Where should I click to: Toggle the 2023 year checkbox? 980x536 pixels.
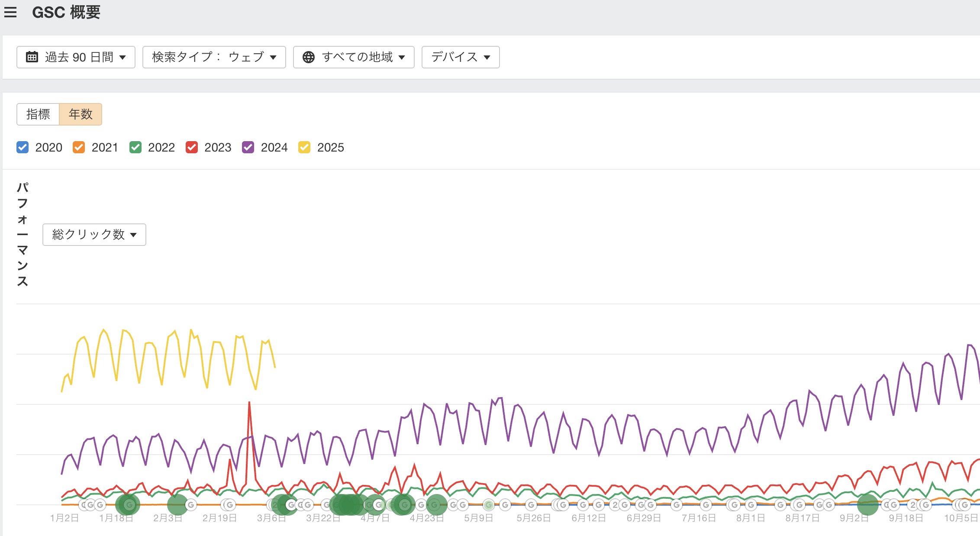(192, 147)
